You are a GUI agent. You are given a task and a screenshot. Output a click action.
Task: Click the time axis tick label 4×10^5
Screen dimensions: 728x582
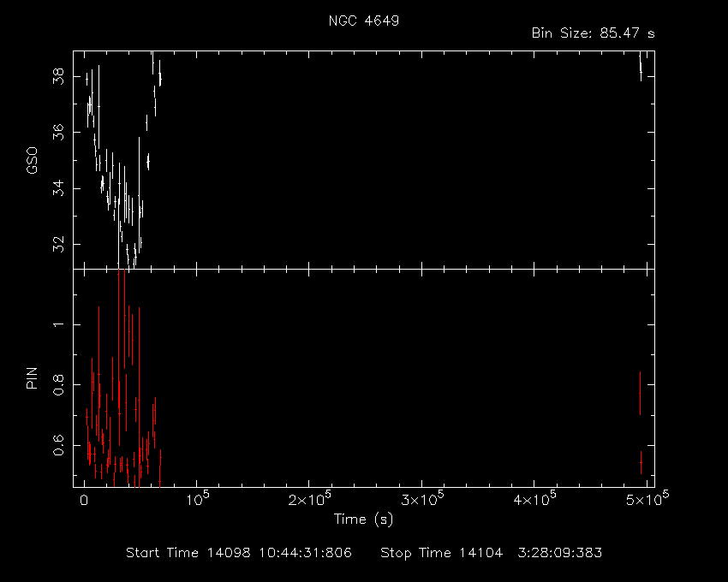(534, 499)
